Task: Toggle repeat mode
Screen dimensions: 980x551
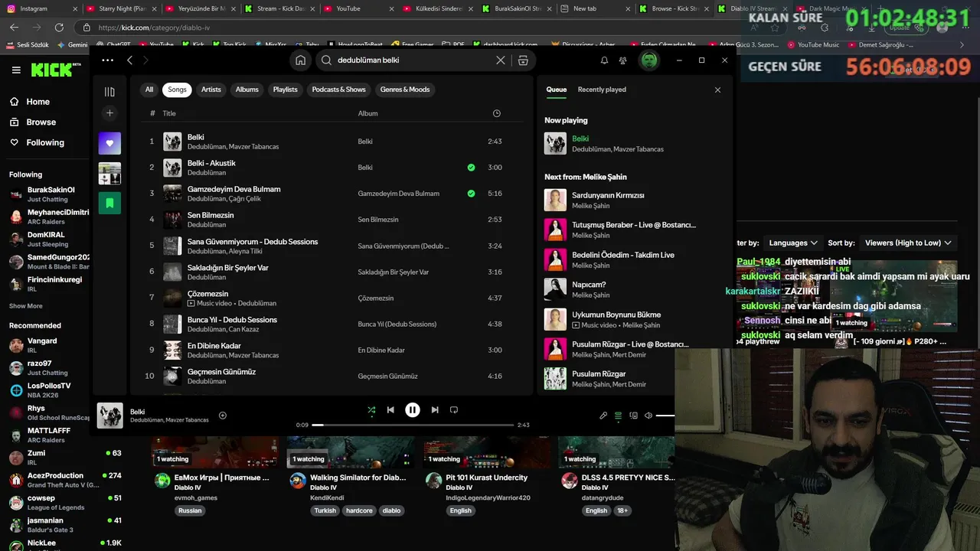Action: [x=454, y=410]
